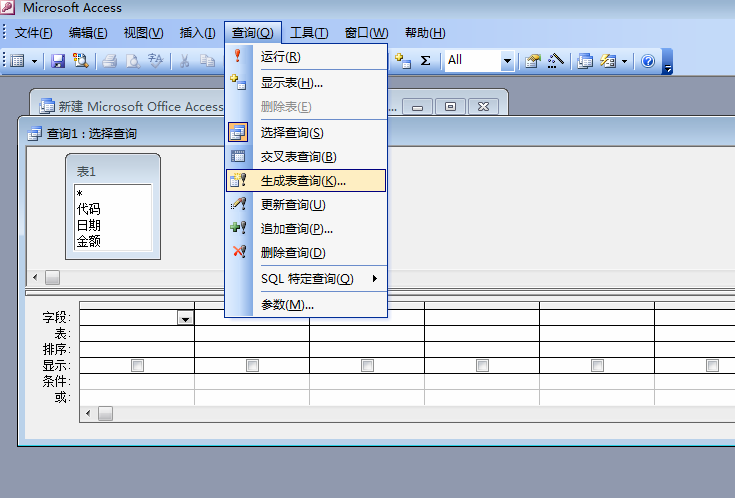Viewport: 735px width, 498px height.
Task: Click the append query plus icon
Action: pyautogui.click(x=238, y=228)
